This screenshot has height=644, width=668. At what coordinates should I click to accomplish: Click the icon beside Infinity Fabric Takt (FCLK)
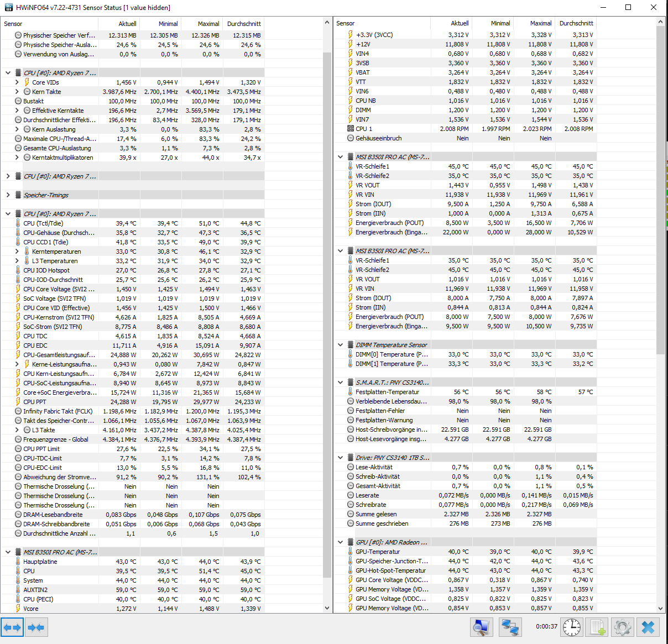[x=18, y=411]
